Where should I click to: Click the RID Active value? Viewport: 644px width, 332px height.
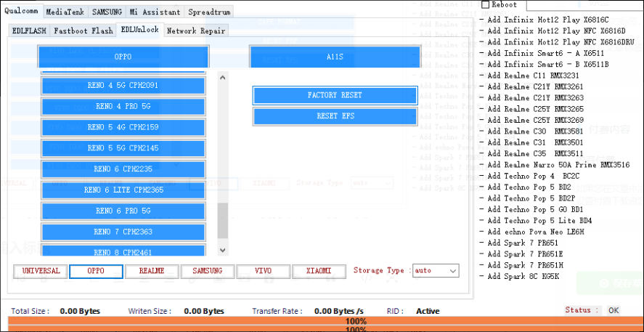[428, 312]
